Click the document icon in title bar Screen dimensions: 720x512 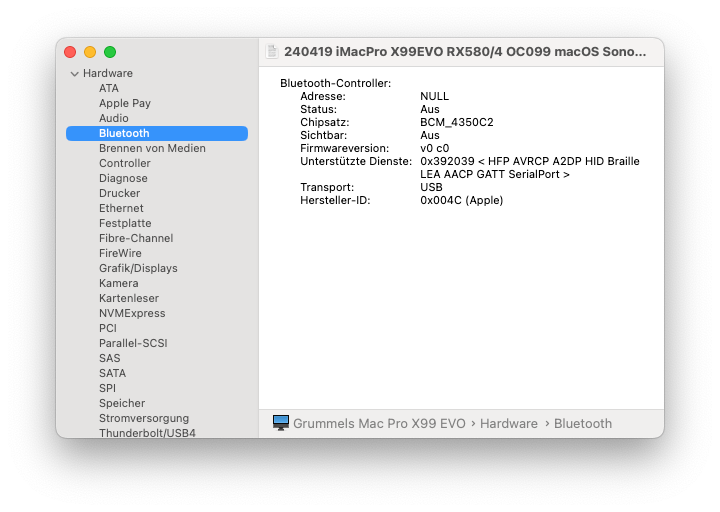click(272, 51)
